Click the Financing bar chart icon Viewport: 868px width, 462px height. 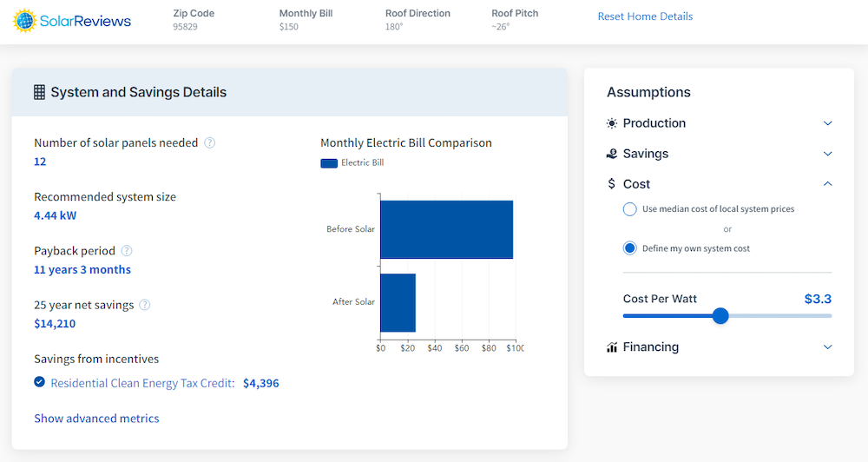612,347
